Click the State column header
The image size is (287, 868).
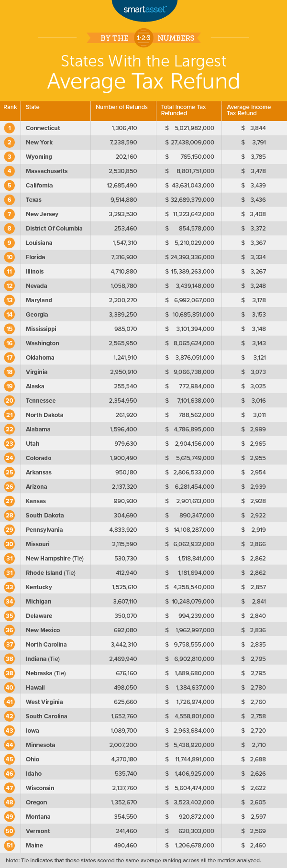pos(33,107)
